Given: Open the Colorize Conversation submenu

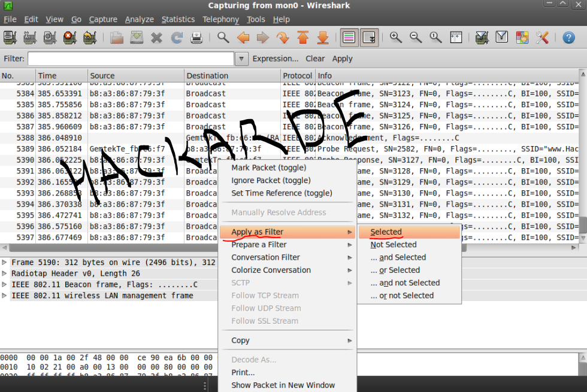Looking at the screenshot, I should coord(288,270).
